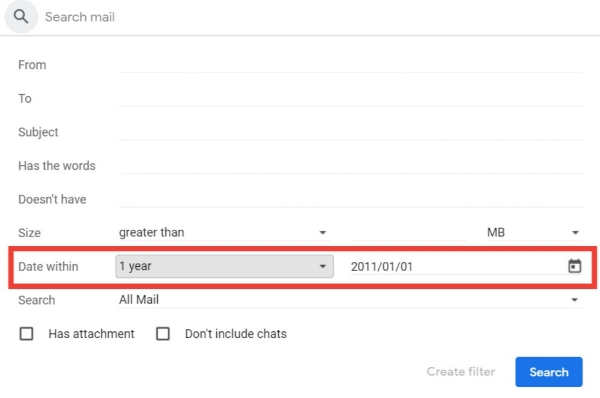Click the Don't include chats label
600x398 pixels.
tap(236, 334)
